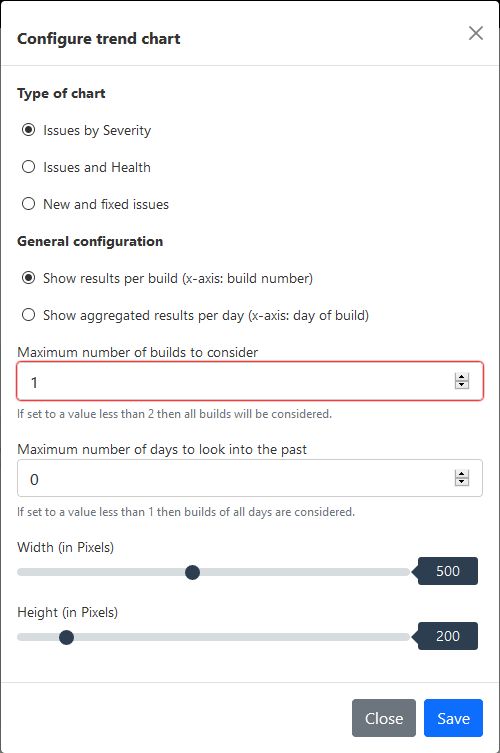The image size is (500, 753).
Task: Click the Save button
Action: [x=453, y=718]
